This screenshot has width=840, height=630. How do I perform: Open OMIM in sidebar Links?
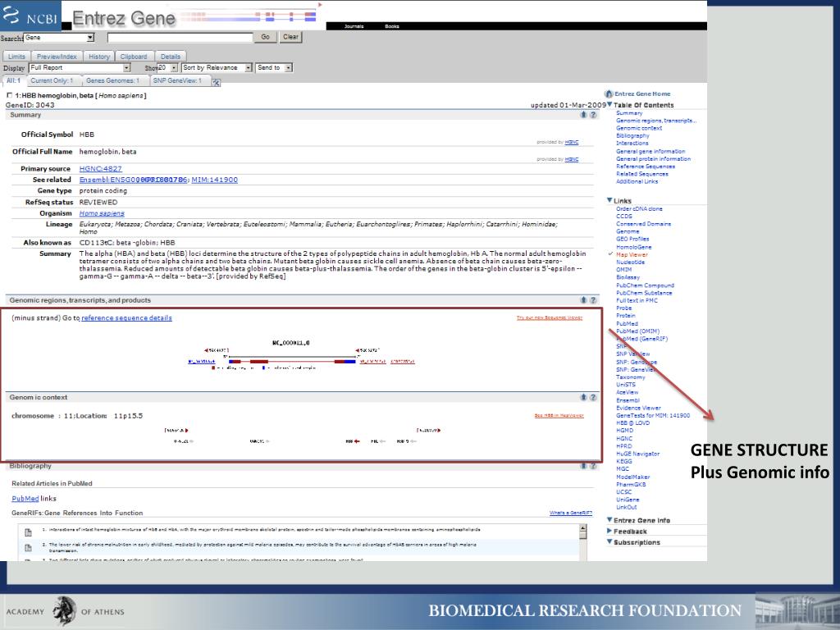[x=623, y=269]
